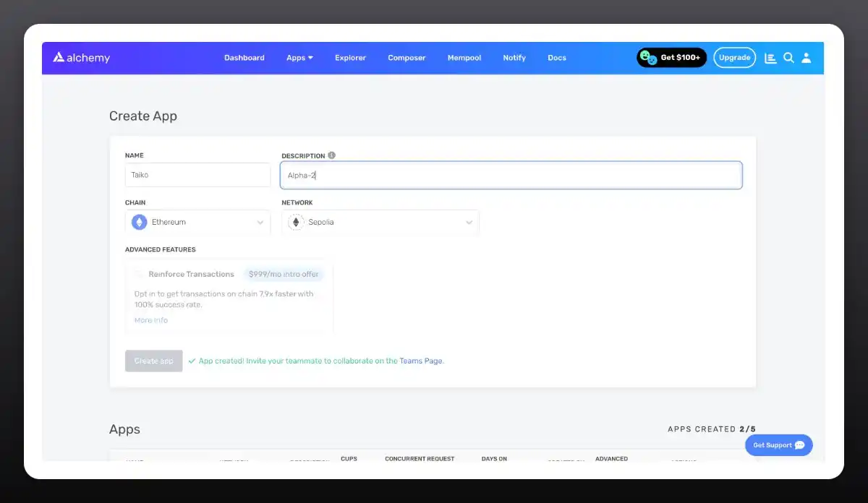Click the smiley faces referral icon

click(648, 58)
